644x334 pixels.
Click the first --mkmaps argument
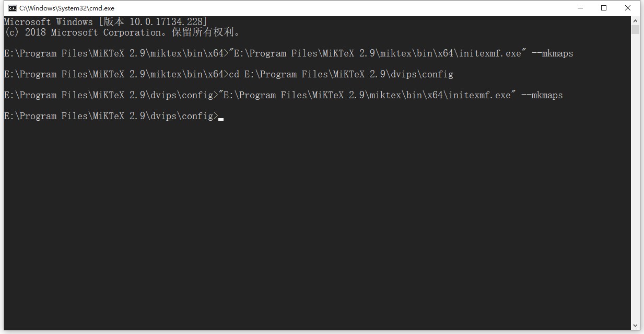coord(552,53)
